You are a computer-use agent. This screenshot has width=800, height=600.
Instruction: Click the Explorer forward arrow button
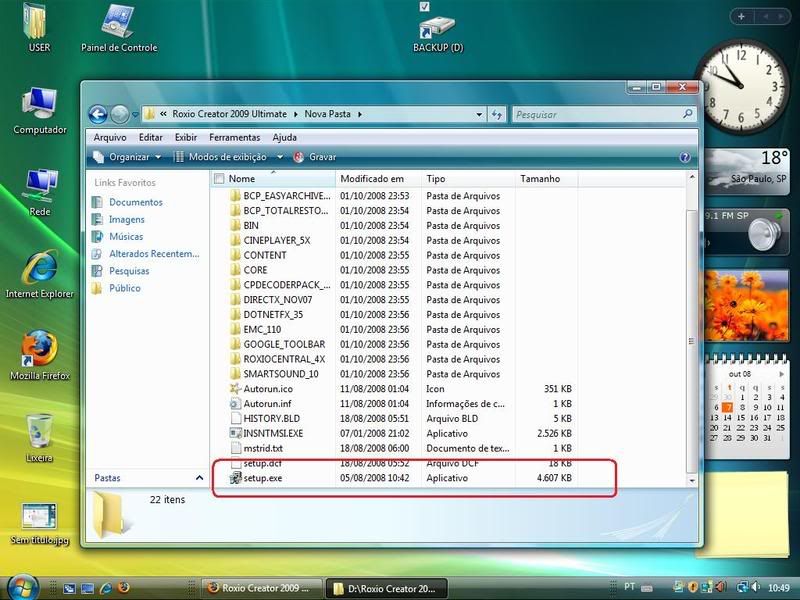coord(119,114)
